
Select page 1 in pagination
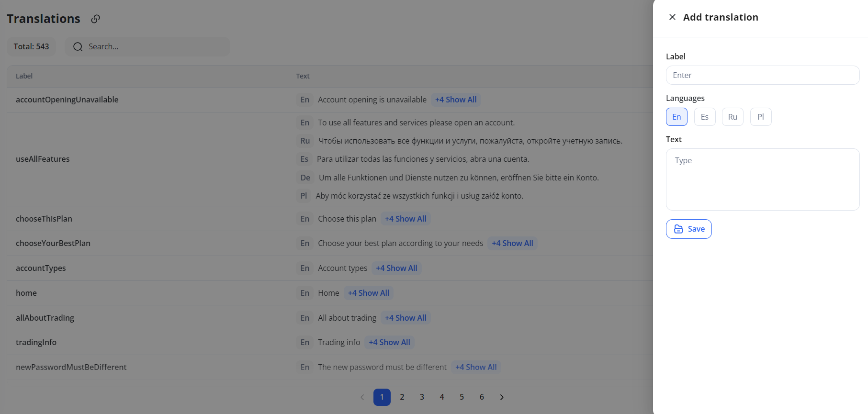tap(382, 397)
